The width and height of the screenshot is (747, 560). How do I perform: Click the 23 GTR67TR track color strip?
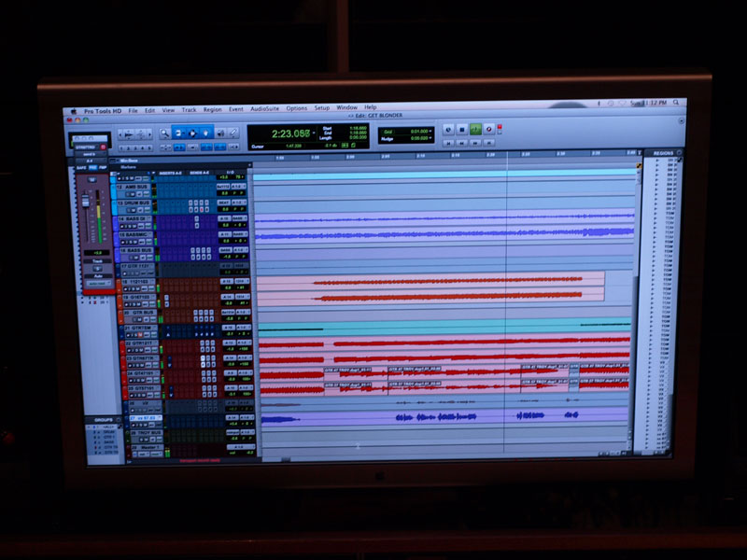pos(123,363)
